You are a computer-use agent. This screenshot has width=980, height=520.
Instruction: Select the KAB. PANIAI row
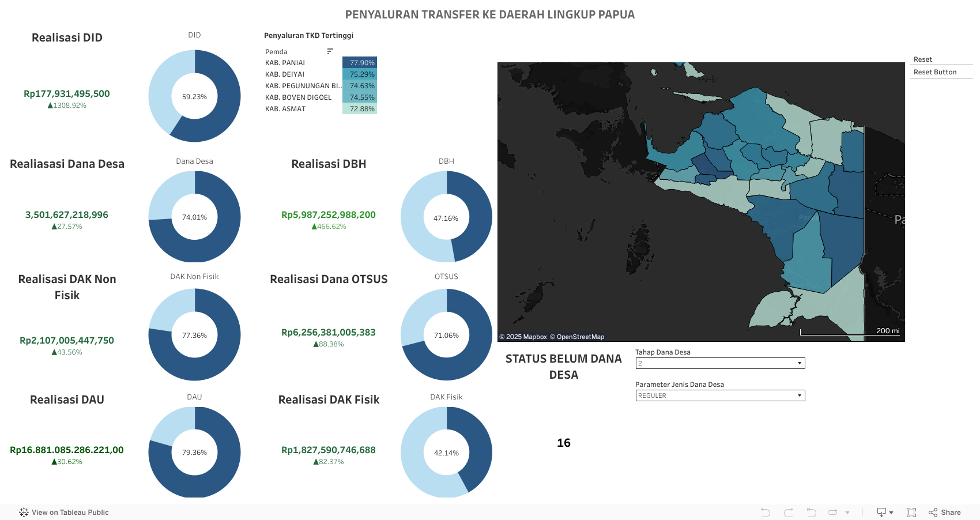click(x=285, y=63)
